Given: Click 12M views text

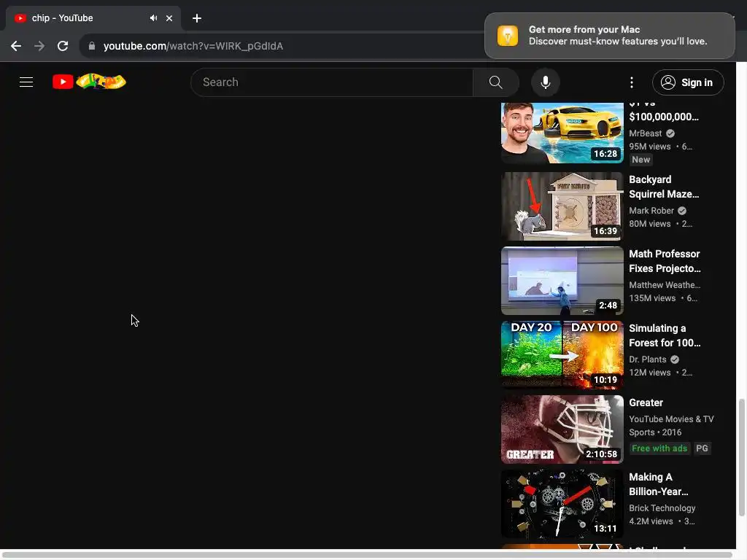Looking at the screenshot, I should 650,372.
